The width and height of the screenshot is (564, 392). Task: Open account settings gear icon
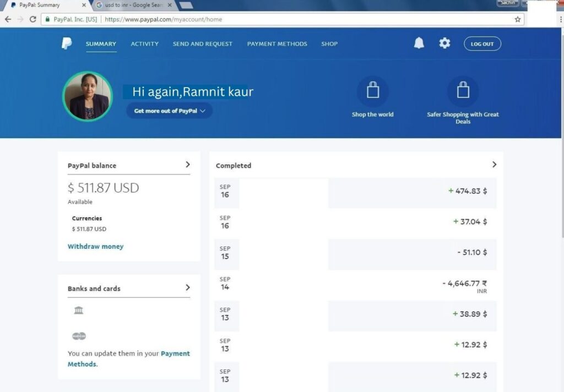coord(444,43)
